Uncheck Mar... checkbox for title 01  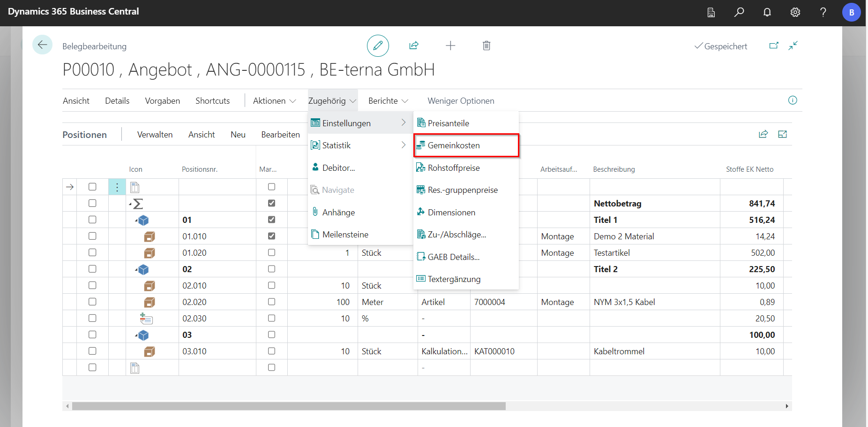pyautogui.click(x=271, y=220)
